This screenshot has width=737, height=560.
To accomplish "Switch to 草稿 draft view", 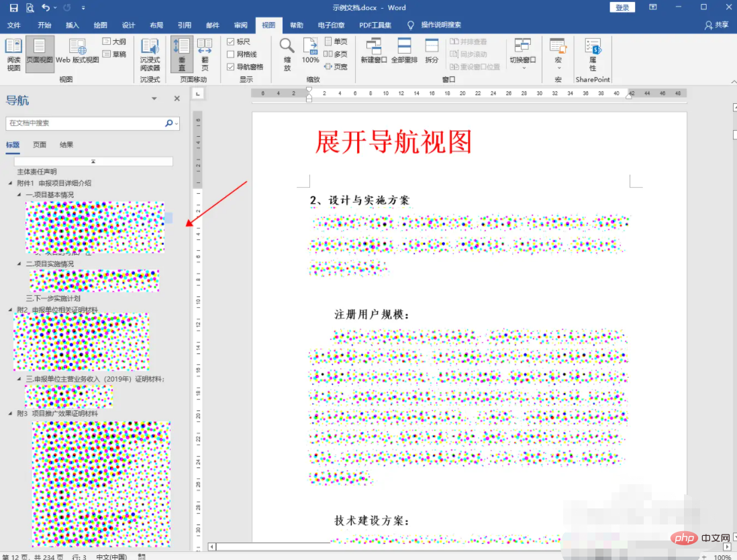I will click(x=114, y=54).
